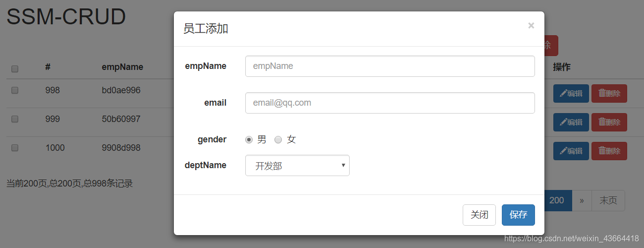
Task: Click the empName column header
Action: [122, 67]
